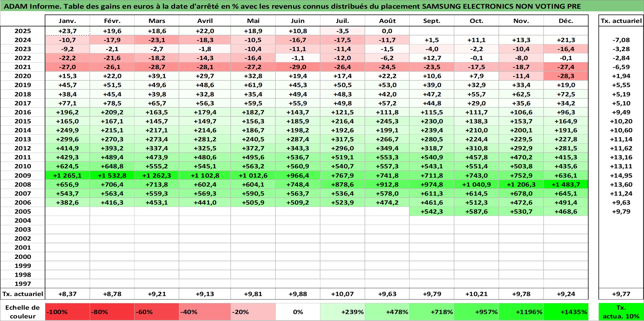Click the +72,5 cell in 2018

tap(566, 94)
